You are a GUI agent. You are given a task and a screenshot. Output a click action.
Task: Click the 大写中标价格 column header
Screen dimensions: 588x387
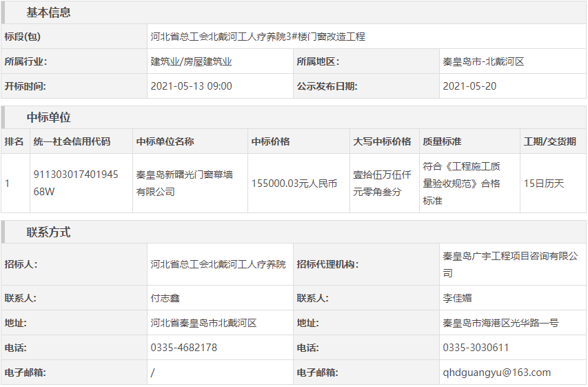tap(382, 141)
